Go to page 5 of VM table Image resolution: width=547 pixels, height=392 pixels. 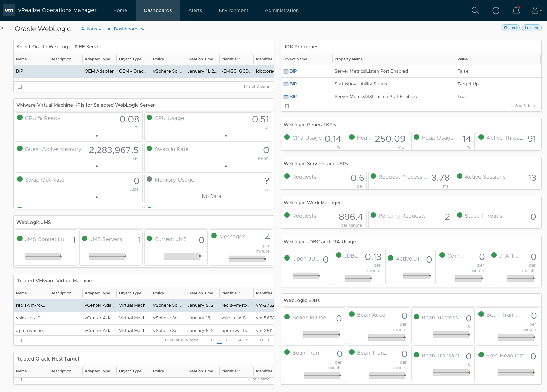click(x=247, y=340)
